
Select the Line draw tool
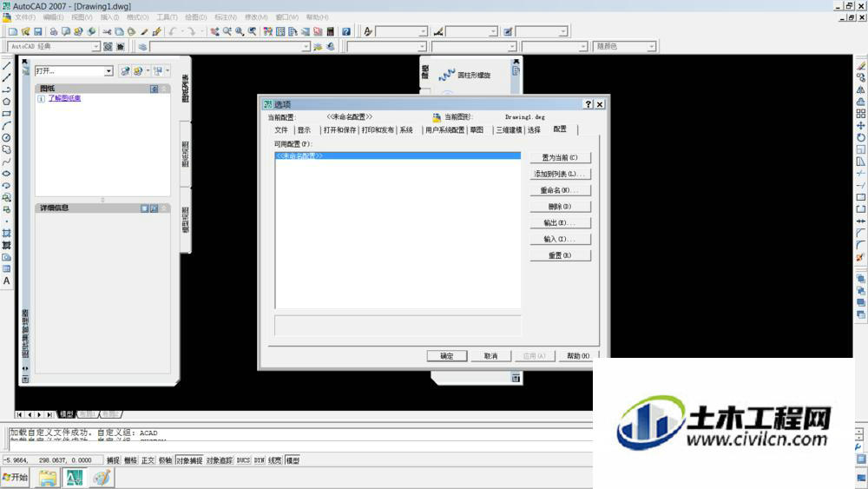[7, 65]
